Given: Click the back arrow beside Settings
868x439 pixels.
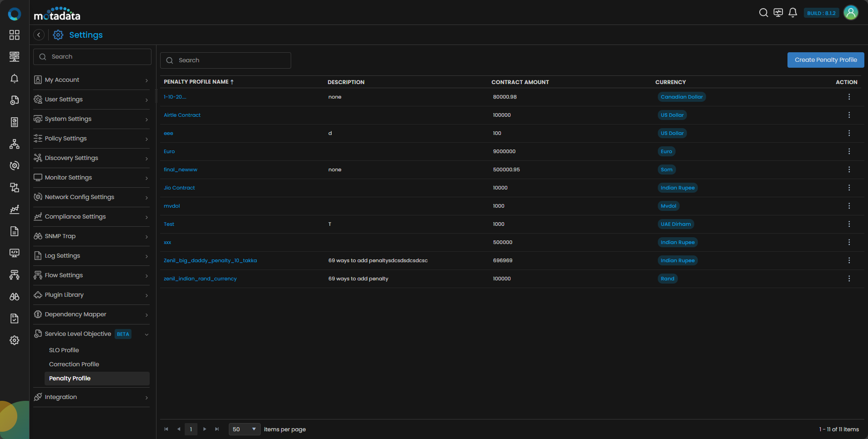Looking at the screenshot, I should [39, 35].
